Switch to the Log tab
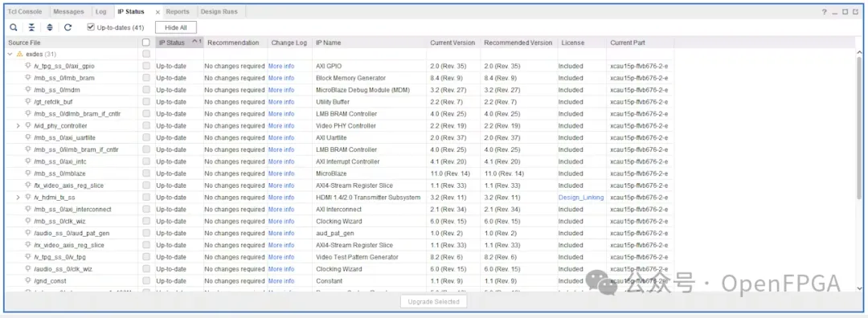 [100, 11]
